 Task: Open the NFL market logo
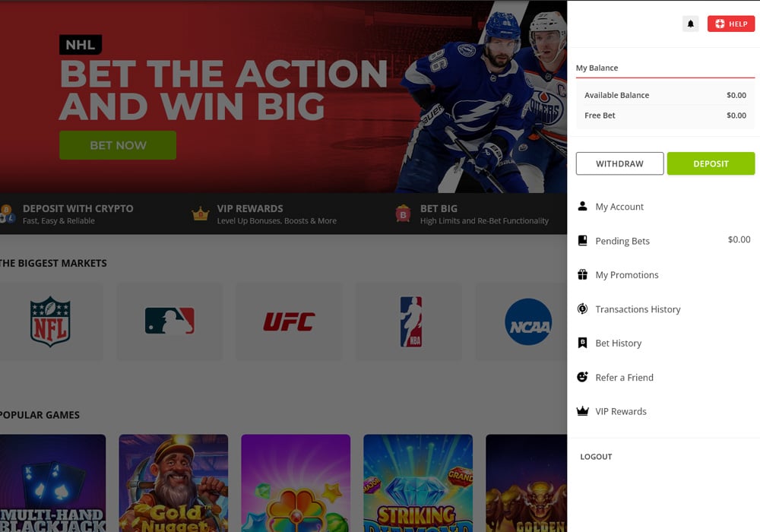50,321
